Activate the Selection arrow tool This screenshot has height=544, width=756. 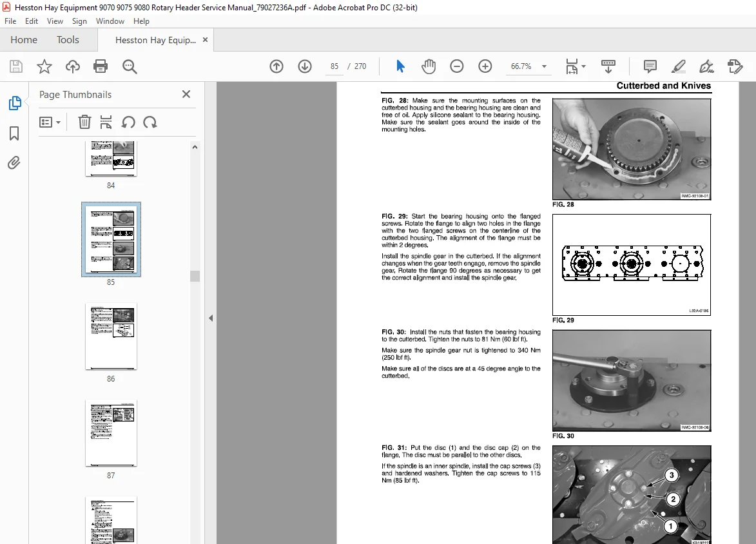click(x=400, y=66)
